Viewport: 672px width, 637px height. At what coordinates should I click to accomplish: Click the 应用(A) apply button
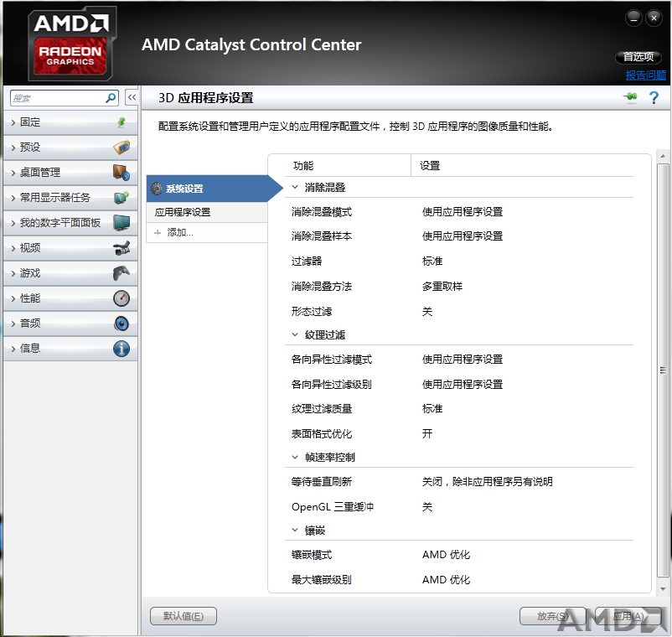click(x=628, y=616)
